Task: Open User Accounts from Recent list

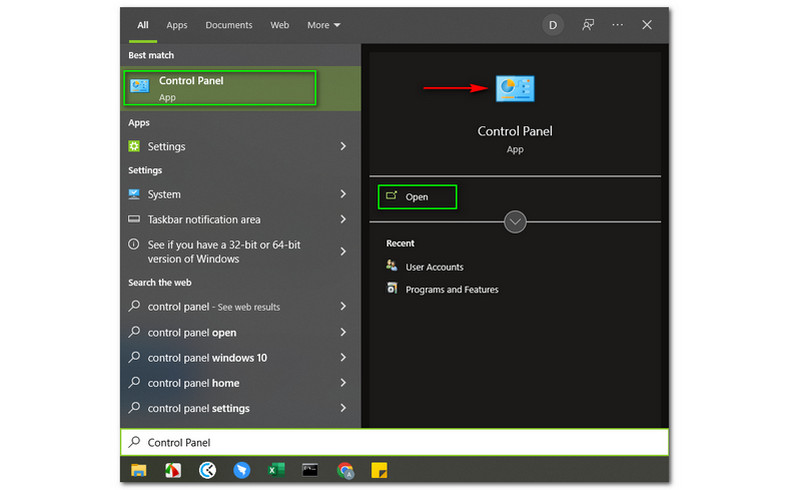Action: [x=434, y=267]
